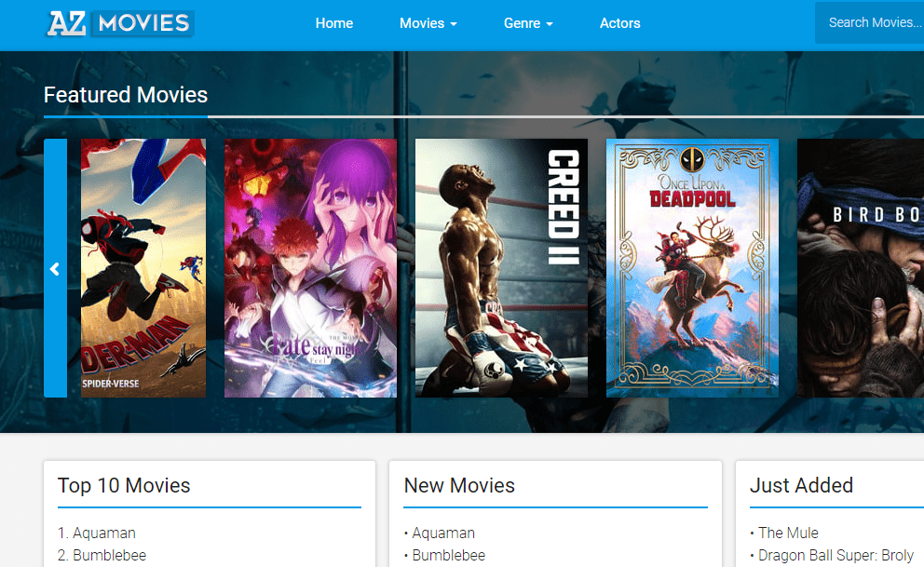The height and width of the screenshot is (567, 924).
Task: Open the Creed II movie poster
Action: 501,268
